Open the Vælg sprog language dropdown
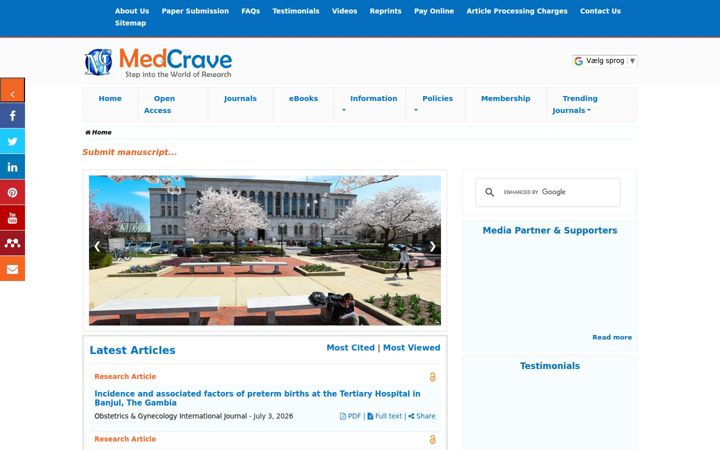The width and height of the screenshot is (720, 450). (x=605, y=61)
